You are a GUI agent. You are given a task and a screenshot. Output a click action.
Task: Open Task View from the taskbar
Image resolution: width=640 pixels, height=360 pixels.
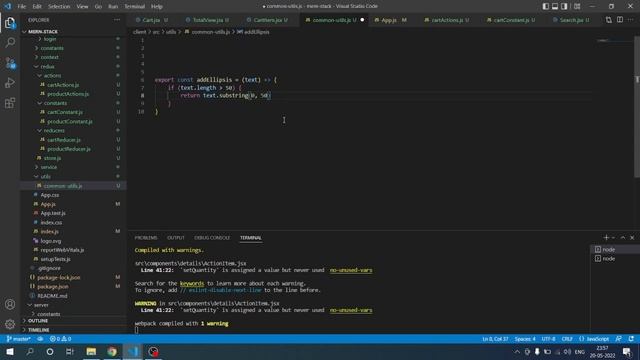pos(70,351)
